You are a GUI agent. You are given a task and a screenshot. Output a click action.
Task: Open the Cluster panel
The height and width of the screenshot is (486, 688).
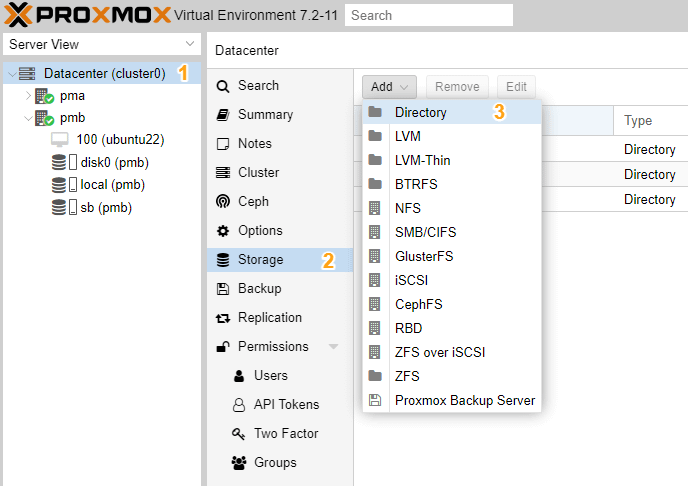(280, 173)
